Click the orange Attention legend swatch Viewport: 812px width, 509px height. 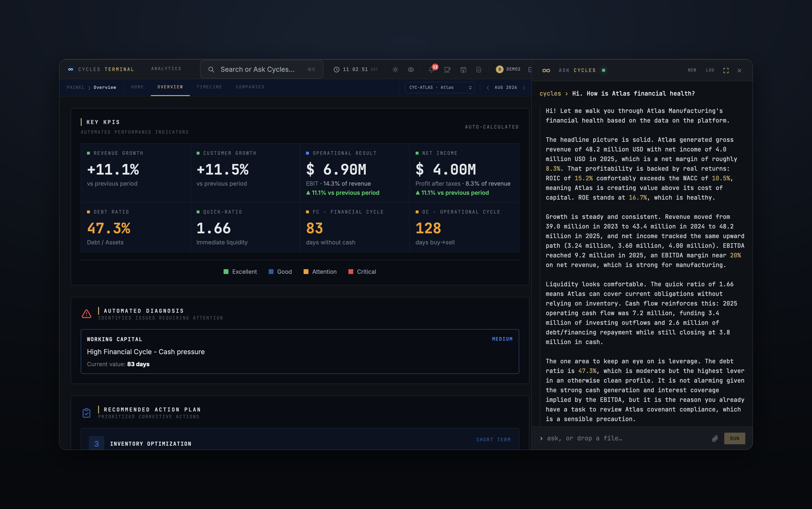[x=306, y=272]
